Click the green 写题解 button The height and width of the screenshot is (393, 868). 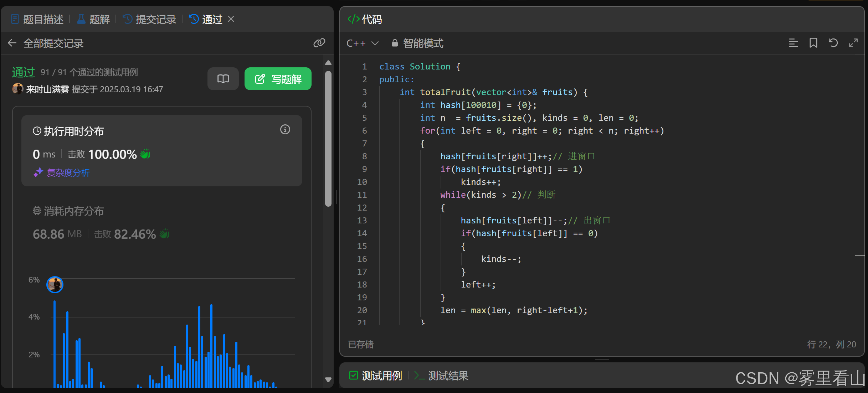click(x=278, y=79)
